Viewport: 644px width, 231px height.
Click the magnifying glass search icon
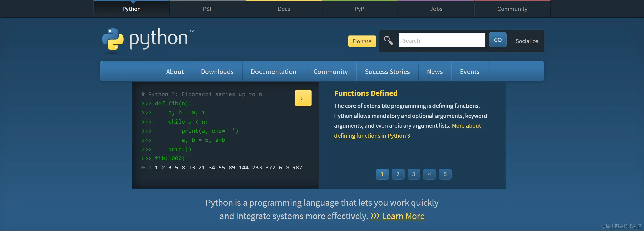(x=388, y=40)
